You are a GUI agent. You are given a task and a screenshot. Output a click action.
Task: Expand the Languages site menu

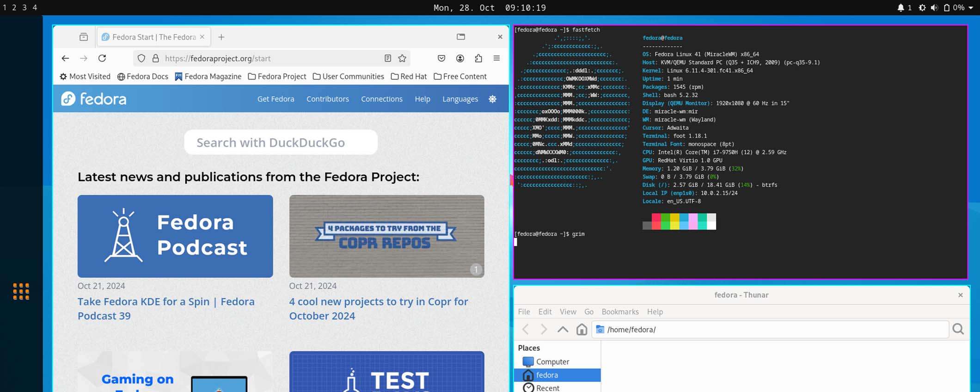coord(460,99)
